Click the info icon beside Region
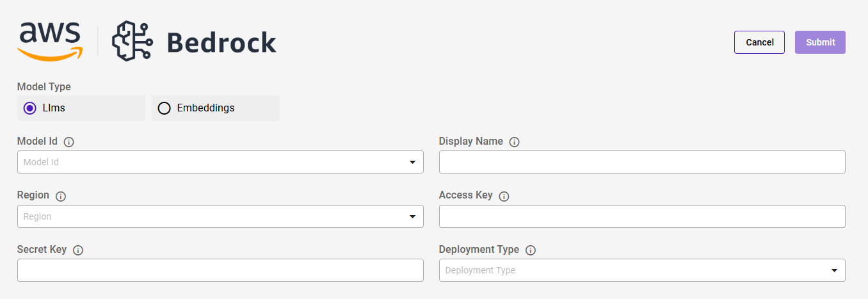 (61, 197)
